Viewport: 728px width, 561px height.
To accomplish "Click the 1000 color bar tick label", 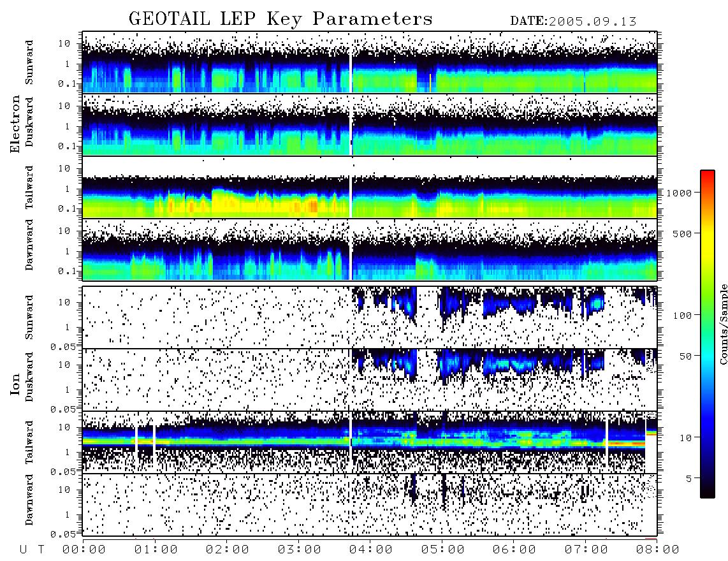I will [680, 193].
